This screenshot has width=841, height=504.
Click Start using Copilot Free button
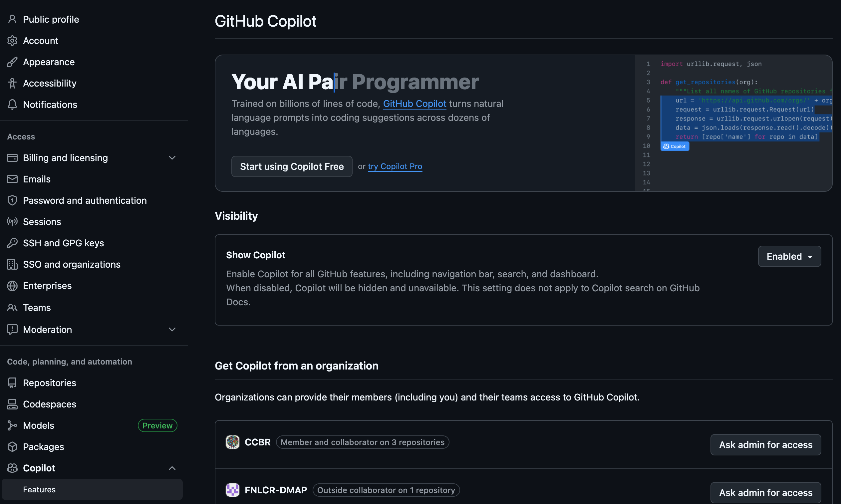(292, 166)
